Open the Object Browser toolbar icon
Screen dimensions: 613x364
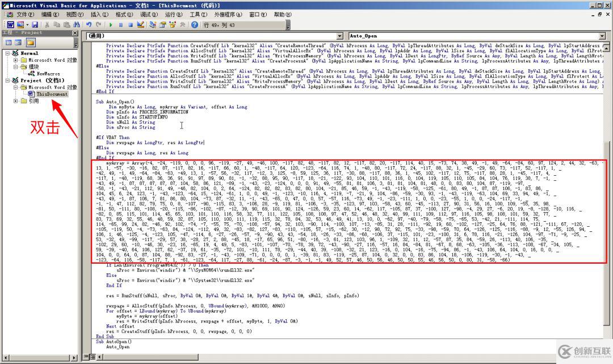(173, 24)
